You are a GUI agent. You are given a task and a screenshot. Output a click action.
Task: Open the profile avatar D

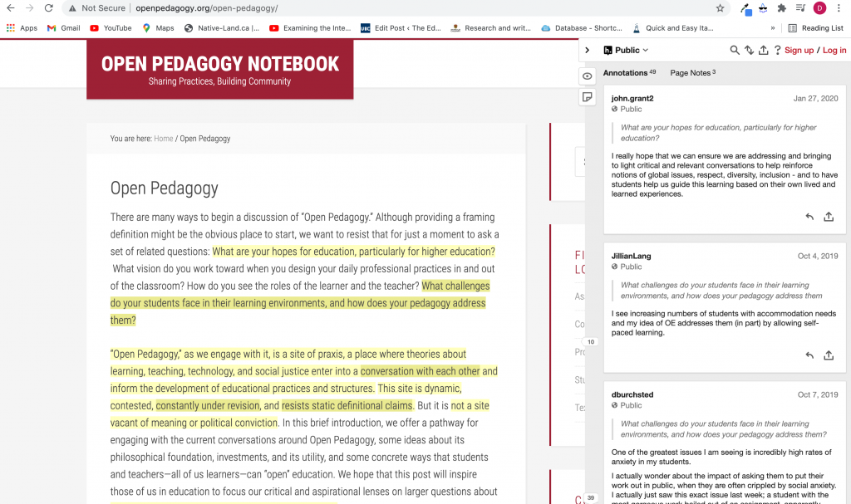coord(819,8)
